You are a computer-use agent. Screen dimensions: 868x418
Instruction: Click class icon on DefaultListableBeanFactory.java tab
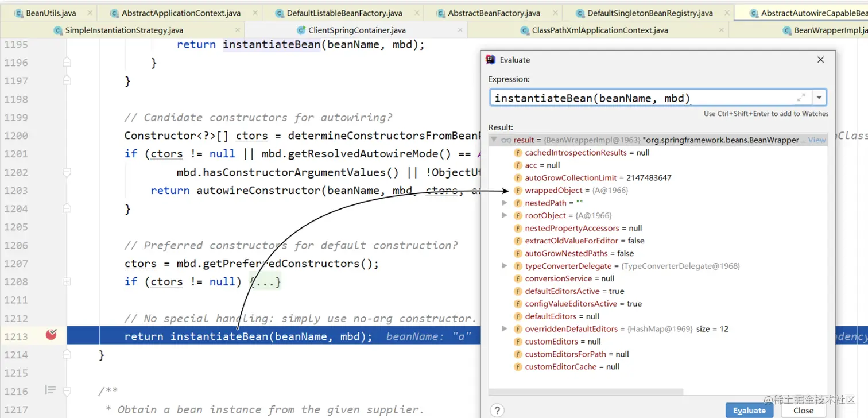pyautogui.click(x=280, y=13)
